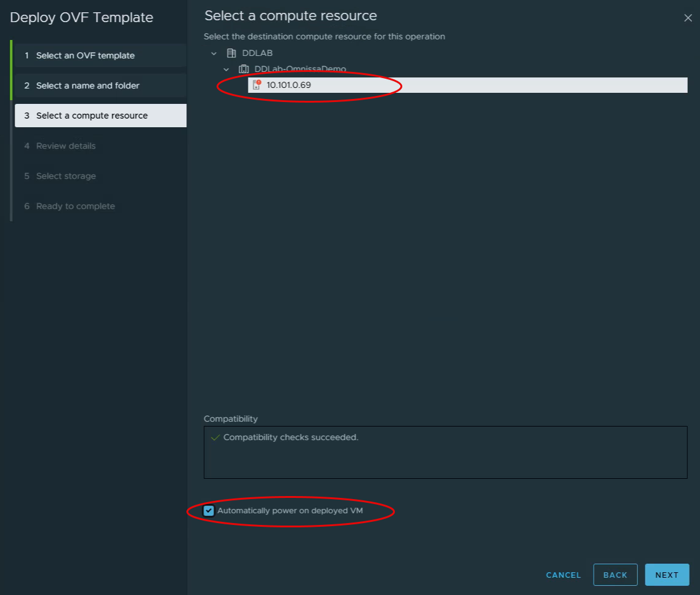Click the Back button
This screenshot has height=595, width=700.
[x=615, y=575]
